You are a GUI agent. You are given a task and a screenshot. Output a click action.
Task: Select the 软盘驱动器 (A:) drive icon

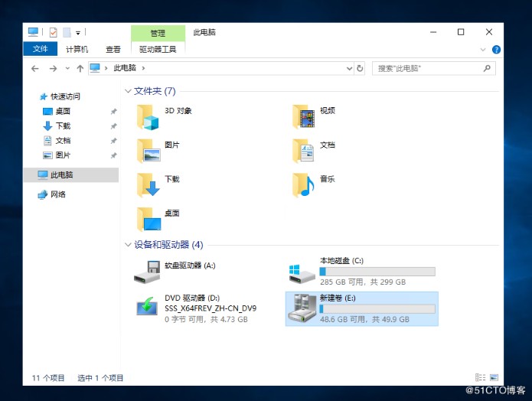(x=147, y=272)
